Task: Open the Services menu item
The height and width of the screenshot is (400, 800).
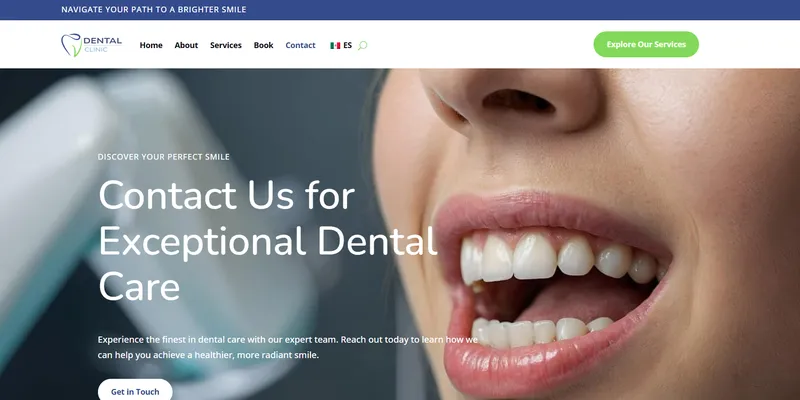Action: [x=226, y=45]
